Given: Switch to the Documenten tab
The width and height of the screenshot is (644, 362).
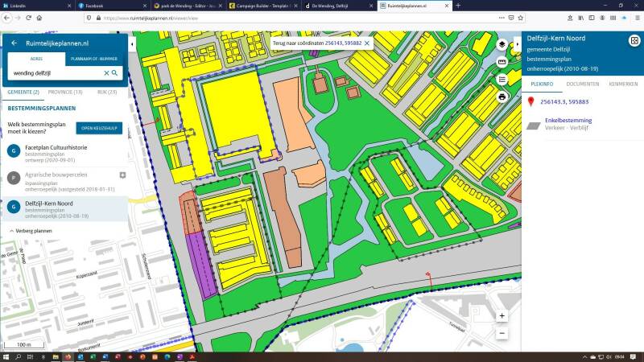Looking at the screenshot, I should pyautogui.click(x=582, y=84).
